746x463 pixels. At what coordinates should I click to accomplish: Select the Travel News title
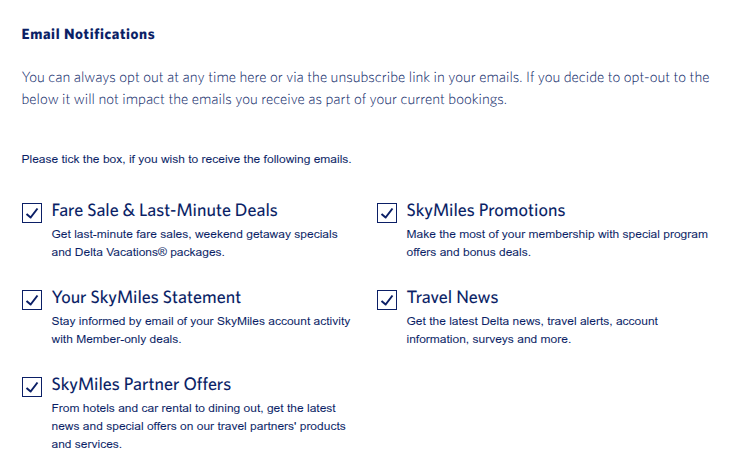(x=452, y=297)
